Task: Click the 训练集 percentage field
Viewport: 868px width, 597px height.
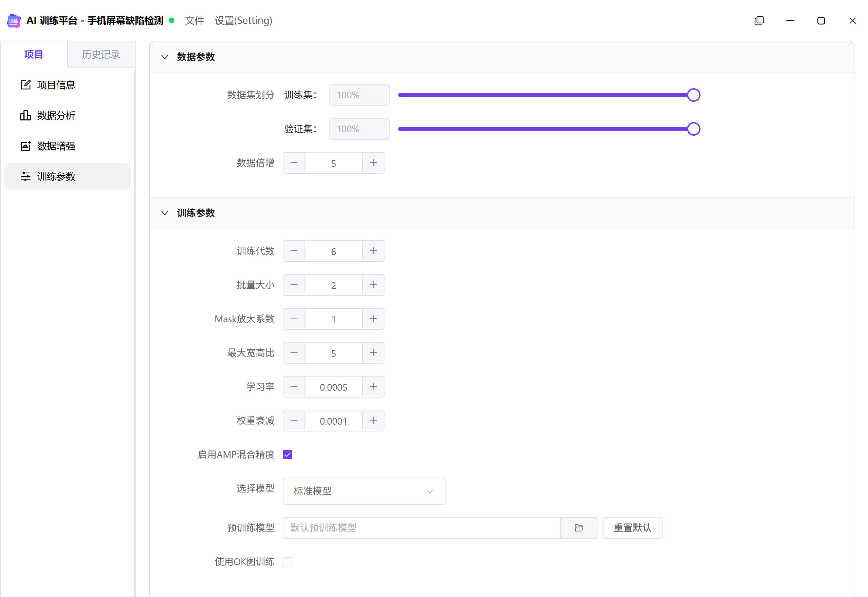Action: [x=359, y=95]
